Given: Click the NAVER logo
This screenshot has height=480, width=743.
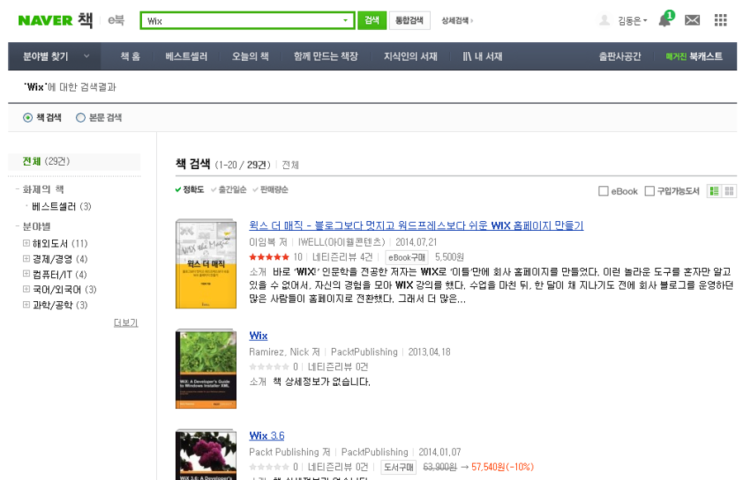Looking at the screenshot, I should (45, 20).
